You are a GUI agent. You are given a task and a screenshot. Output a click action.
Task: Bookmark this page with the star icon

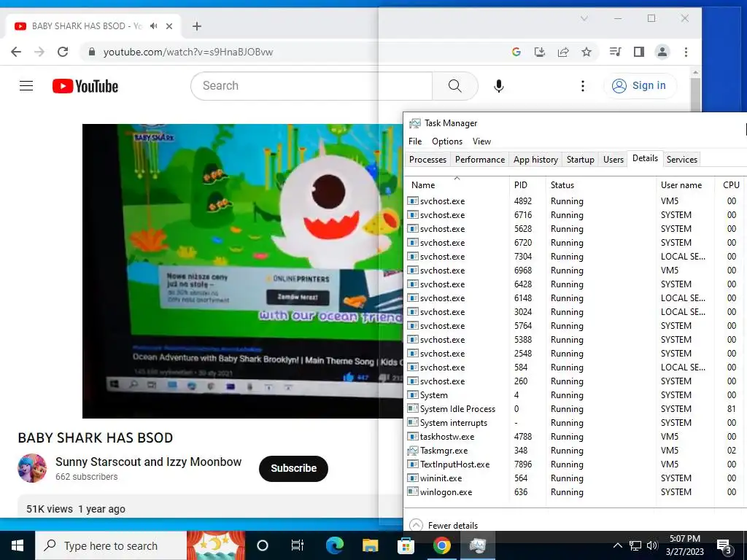coord(587,52)
